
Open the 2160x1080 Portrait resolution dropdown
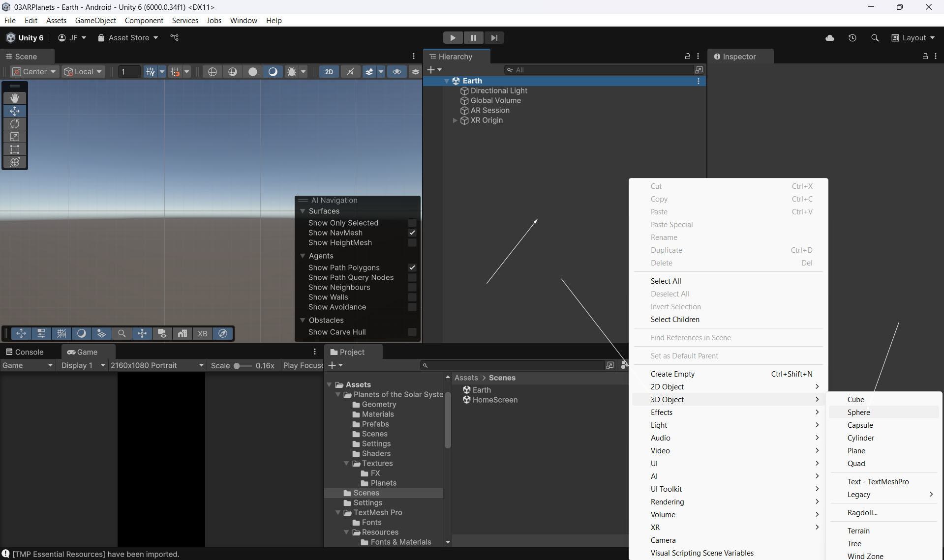point(156,365)
